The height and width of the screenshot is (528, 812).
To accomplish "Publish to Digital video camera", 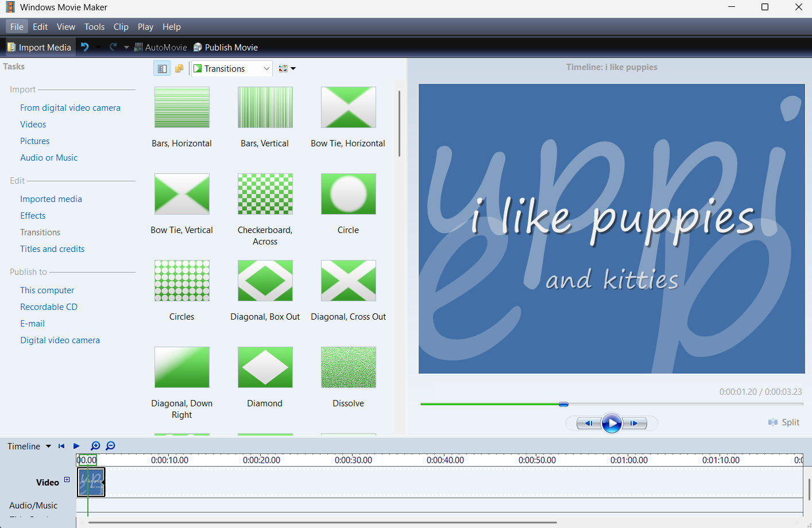I will (x=60, y=340).
